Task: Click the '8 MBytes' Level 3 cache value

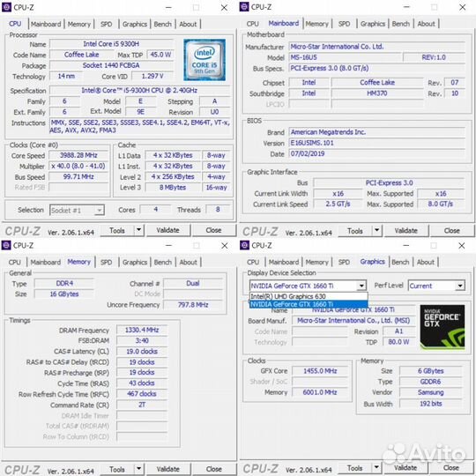Action: (173, 188)
